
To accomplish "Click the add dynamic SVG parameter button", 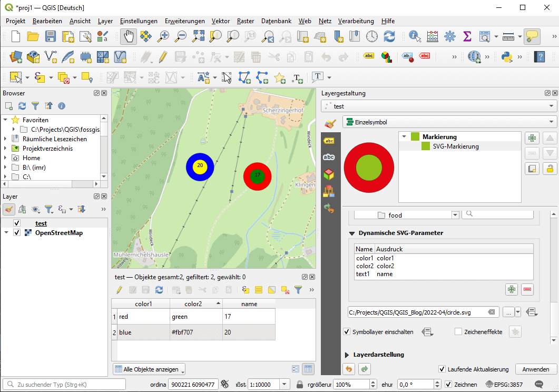I will tap(511, 289).
